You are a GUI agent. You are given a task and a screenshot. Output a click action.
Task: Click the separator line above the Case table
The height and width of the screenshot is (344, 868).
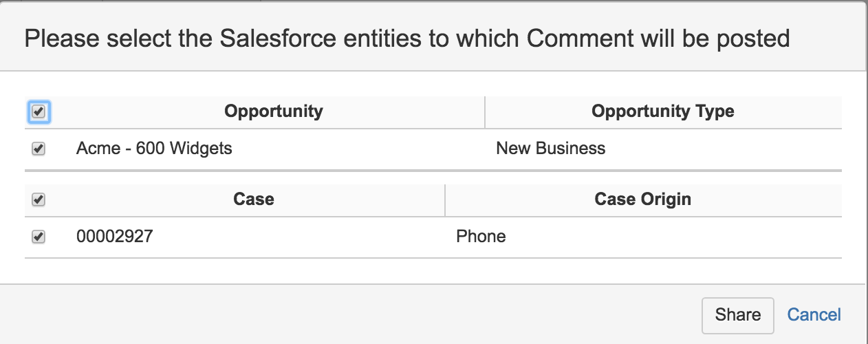pos(433,170)
